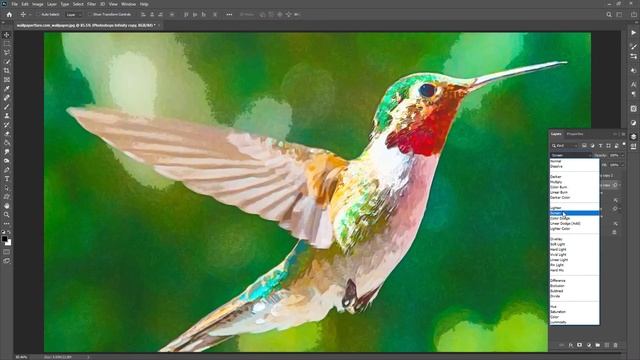Select the Rectangular Marquee tool
640x360 pixels.
point(7,44)
